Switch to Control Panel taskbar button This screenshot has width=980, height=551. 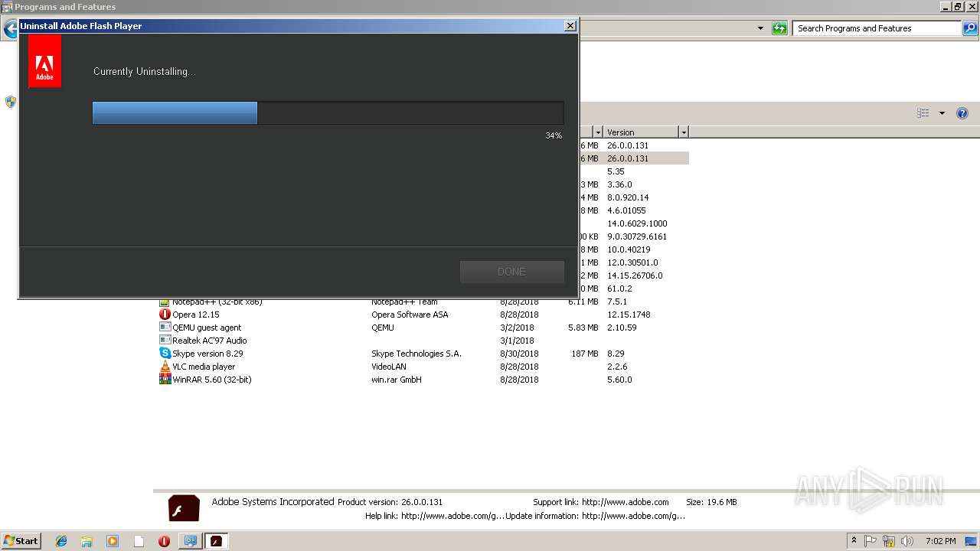click(190, 541)
